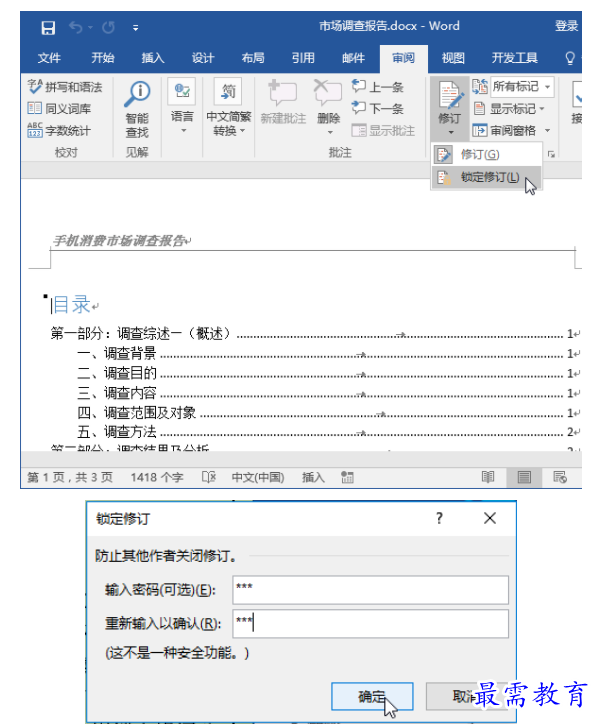Switch to the 插入 tab

click(153, 58)
